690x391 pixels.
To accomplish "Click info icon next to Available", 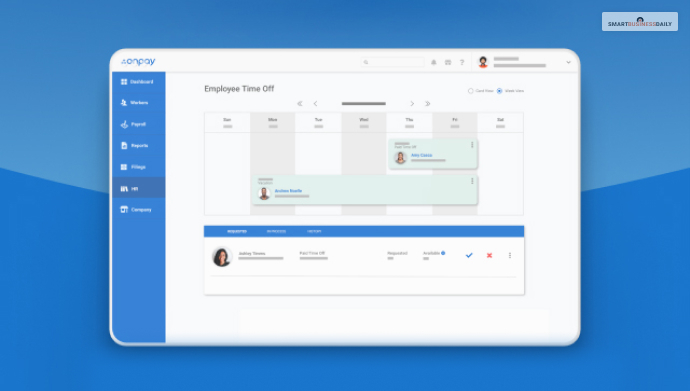I will (x=443, y=253).
